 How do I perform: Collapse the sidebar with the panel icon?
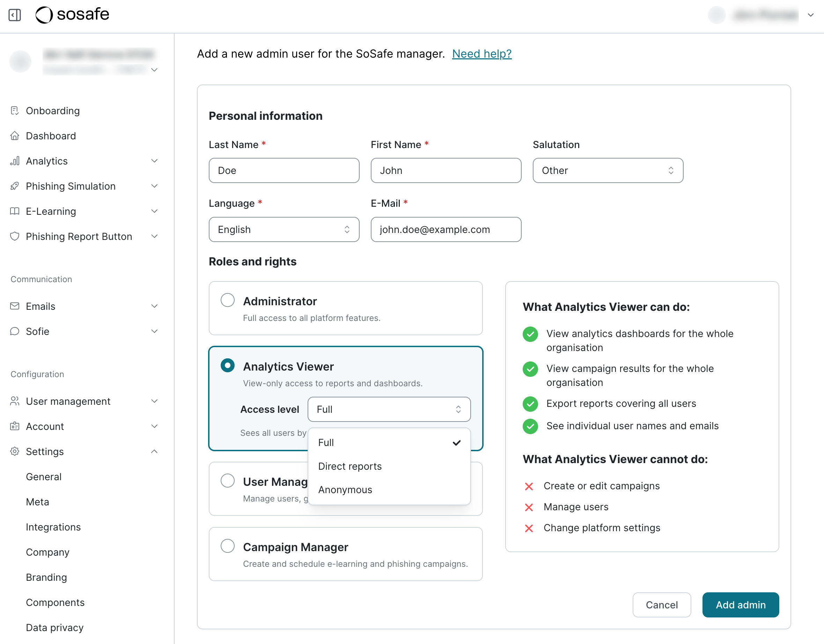coord(15,15)
